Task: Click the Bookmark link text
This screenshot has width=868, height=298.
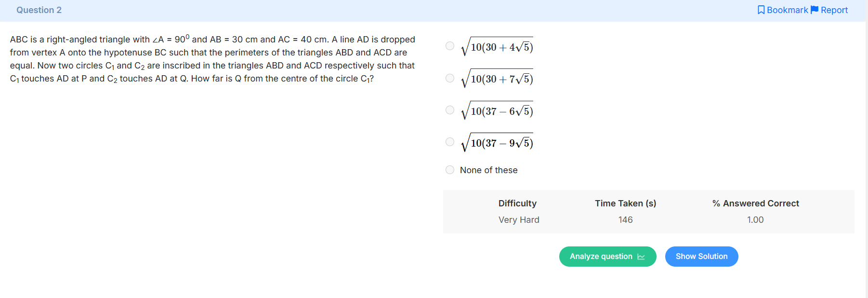Action: (787, 10)
